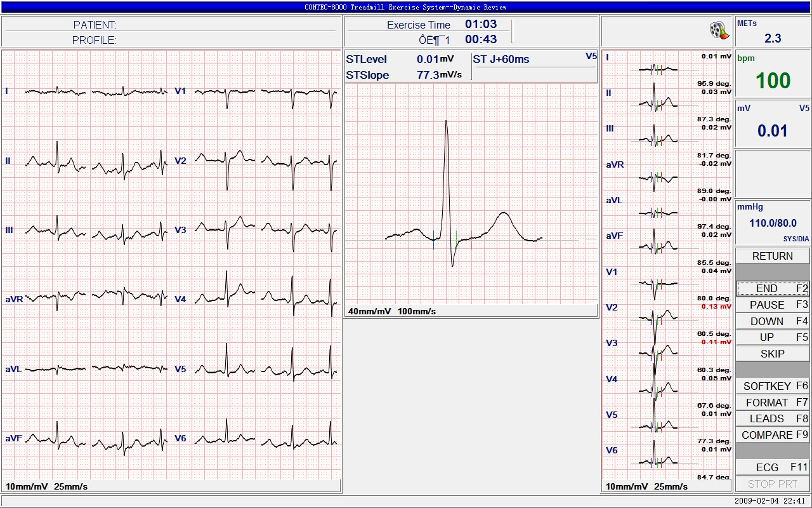Click the SKIP button
Viewport: 812px width, 508px height.
tap(772, 354)
